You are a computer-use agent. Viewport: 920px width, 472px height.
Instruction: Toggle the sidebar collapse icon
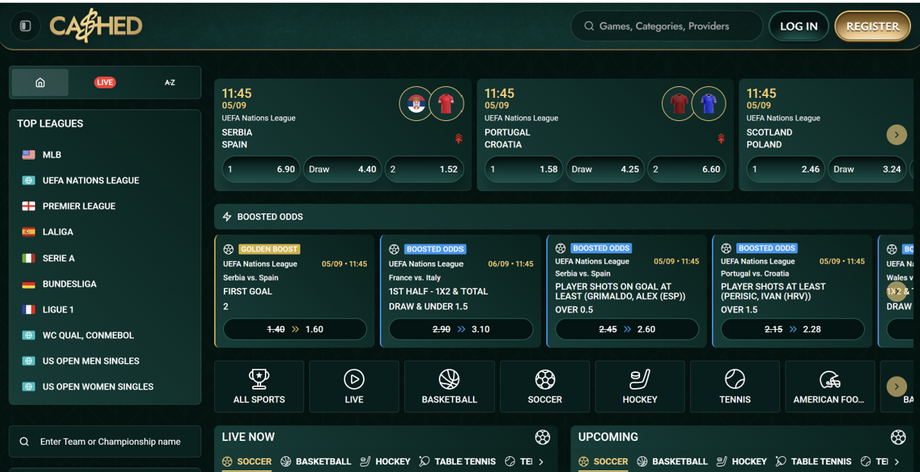click(25, 26)
